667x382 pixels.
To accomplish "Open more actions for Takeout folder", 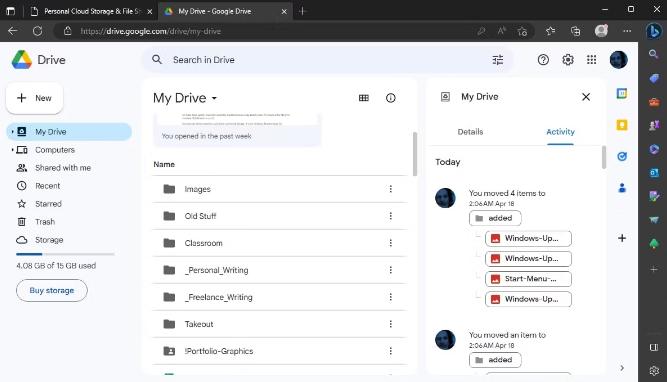I will [x=391, y=324].
